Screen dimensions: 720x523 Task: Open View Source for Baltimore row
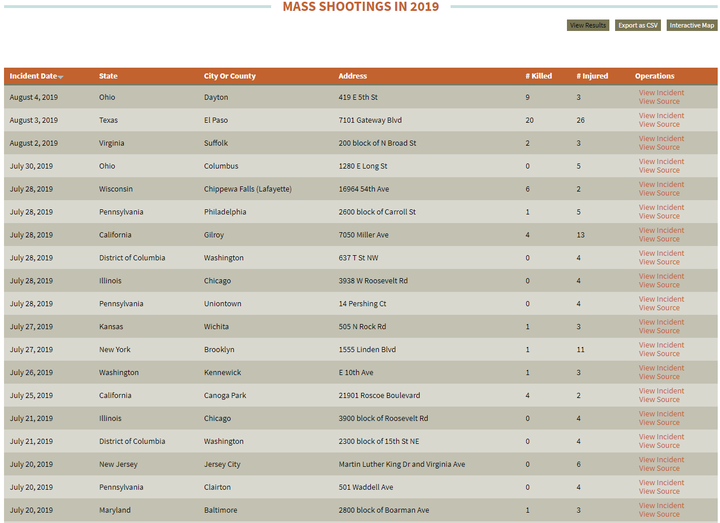(x=659, y=515)
